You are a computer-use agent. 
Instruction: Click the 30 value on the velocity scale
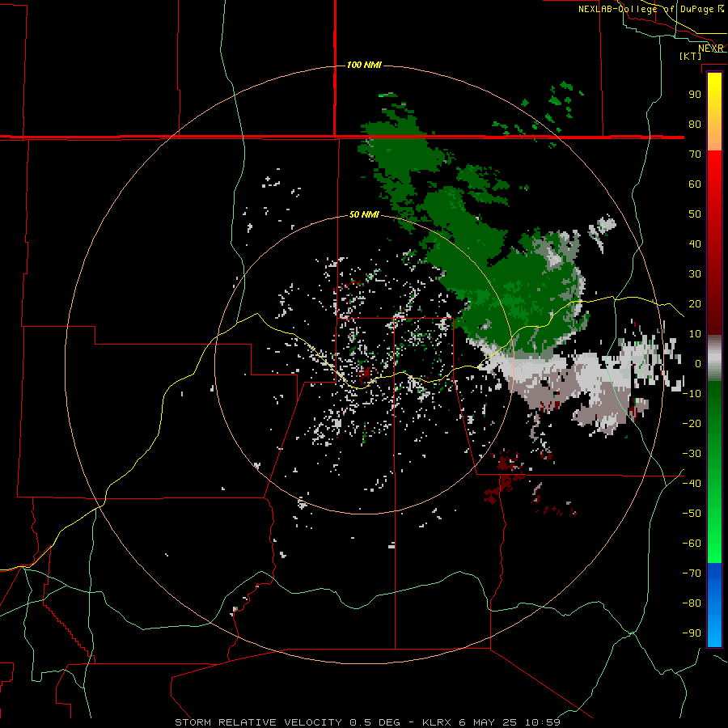(x=695, y=274)
